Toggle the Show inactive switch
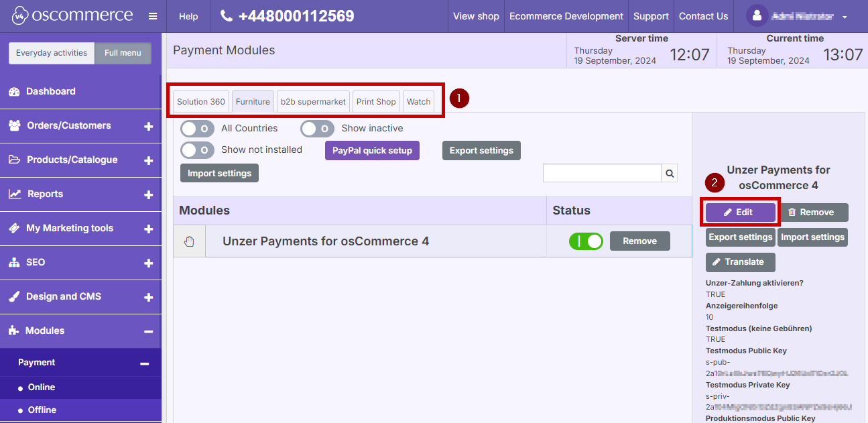This screenshot has height=423, width=868. pos(318,129)
